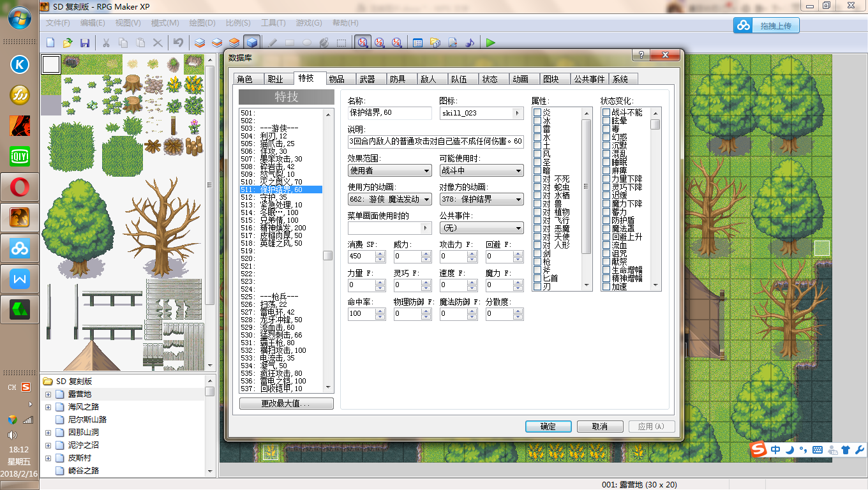This screenshot has height=490, width=868.
Task: Start playtest with the green play icon
Action: click(490, 43)
